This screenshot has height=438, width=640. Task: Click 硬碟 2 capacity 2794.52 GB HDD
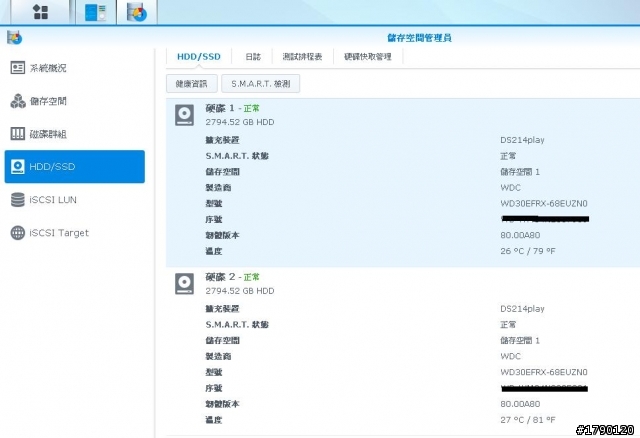(x=240, y=291)
